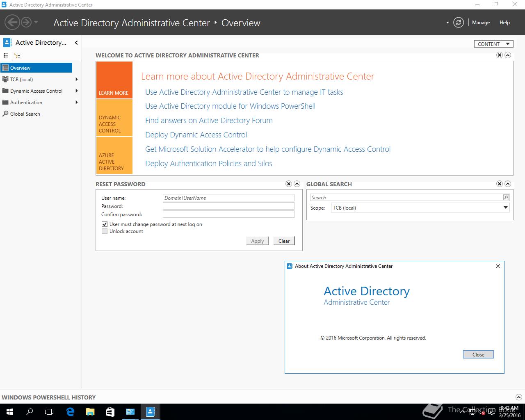This screenshot has width=525, height=420.
Task: Select the LEARN MORE tab
Action: 114,80
